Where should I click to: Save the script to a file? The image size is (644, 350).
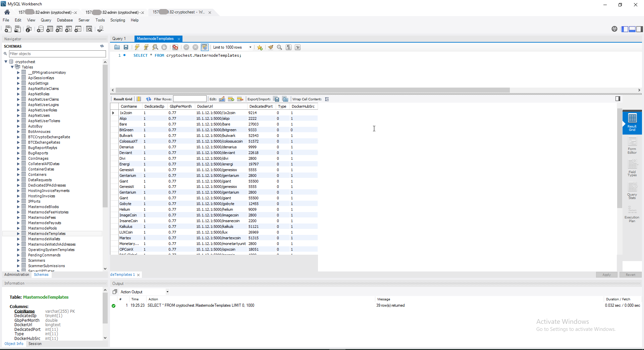pos(126,47)
